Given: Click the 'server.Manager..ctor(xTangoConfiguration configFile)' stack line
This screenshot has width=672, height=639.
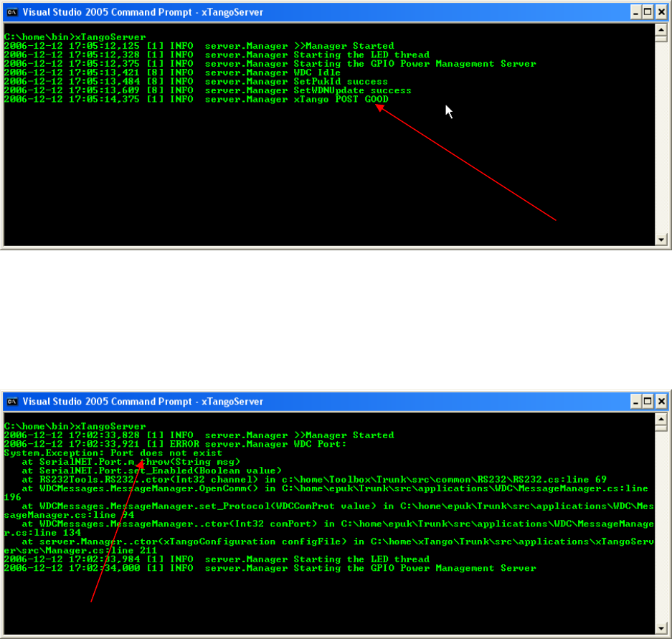Looking at the screenshot, I should pyautogui.click(x=329, y=546).
